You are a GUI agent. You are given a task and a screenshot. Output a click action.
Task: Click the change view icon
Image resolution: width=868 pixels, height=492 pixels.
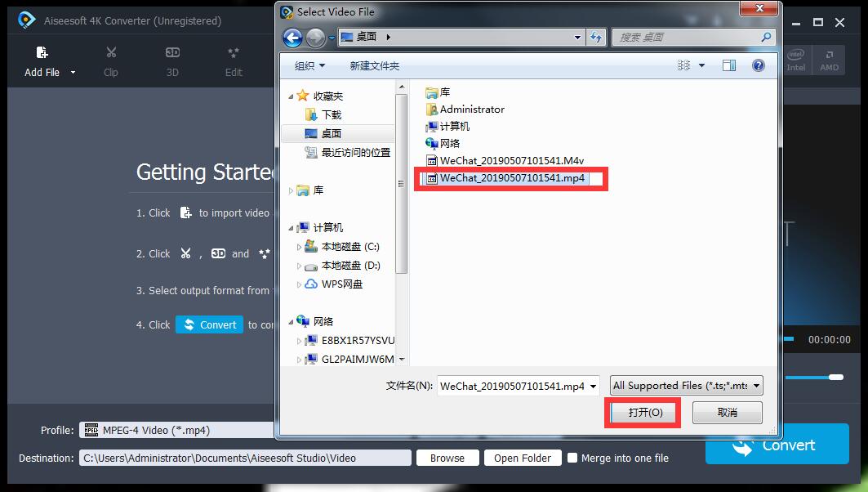click(683, 65)
